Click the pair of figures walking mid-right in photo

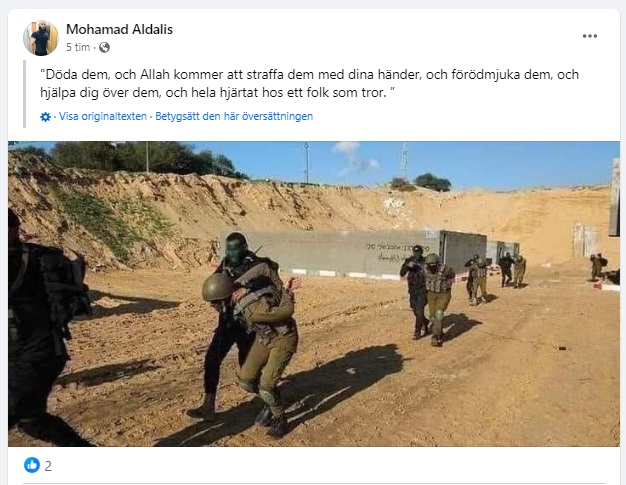point(428,295)
